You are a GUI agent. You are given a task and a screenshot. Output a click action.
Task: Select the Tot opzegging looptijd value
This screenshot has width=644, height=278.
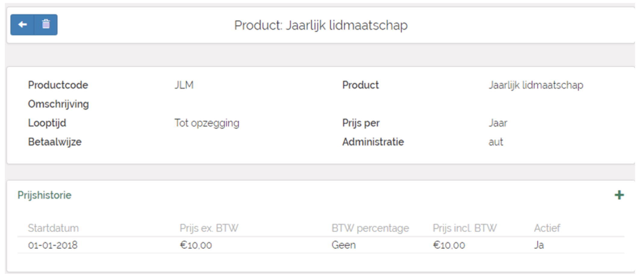click(207, 123)
